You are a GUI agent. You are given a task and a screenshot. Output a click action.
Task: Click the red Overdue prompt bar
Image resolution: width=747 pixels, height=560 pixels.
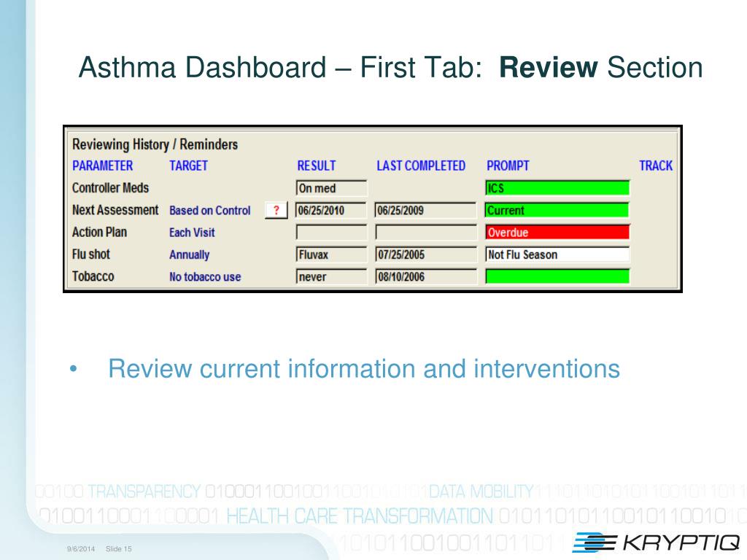557,233
